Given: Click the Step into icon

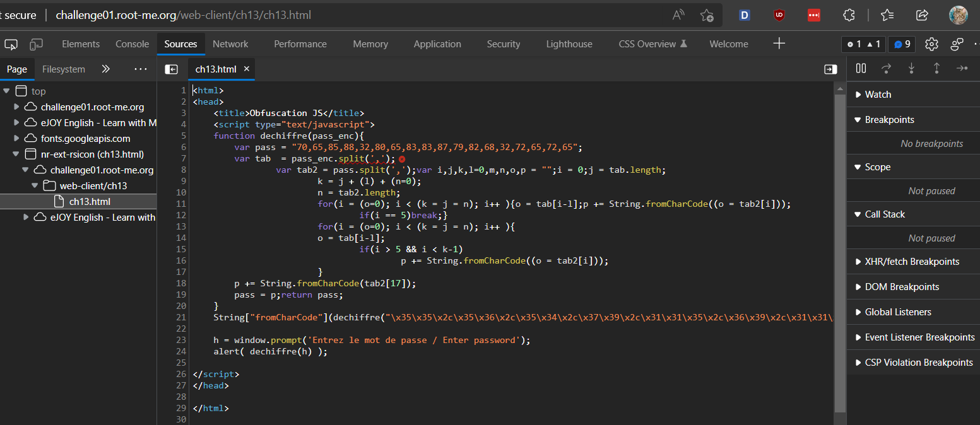Looking at the screenshot, I should tap(911, 69).
